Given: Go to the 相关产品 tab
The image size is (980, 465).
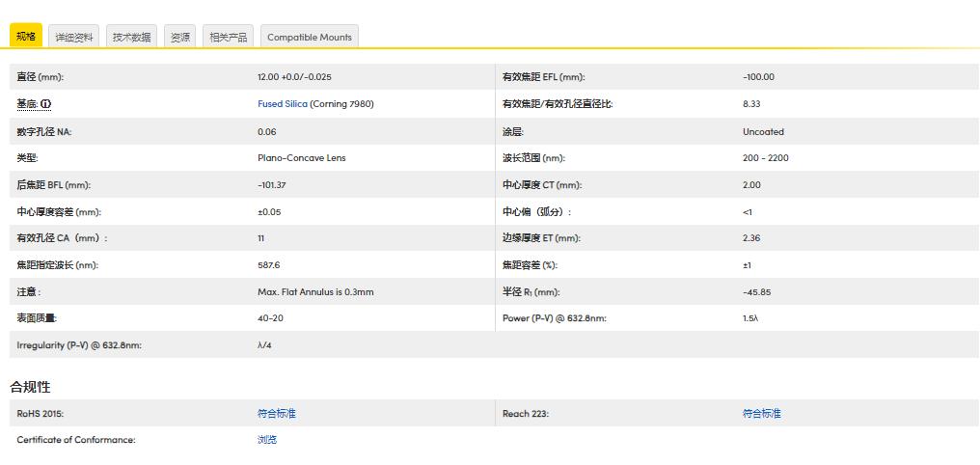Looking at the screenshot, I should tap(229, 38).
